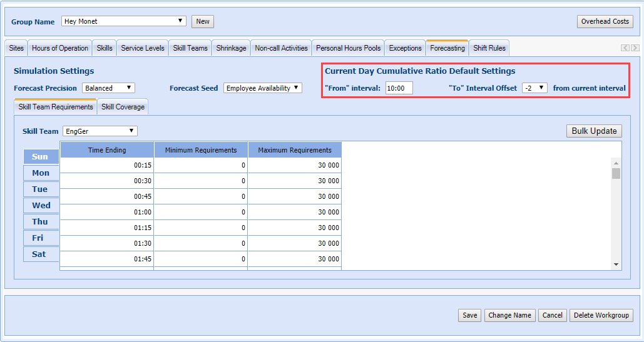Click scroll up arrow in requirements table
The width and height of the screenshot is (644, 342).
[x=616, y=163]
